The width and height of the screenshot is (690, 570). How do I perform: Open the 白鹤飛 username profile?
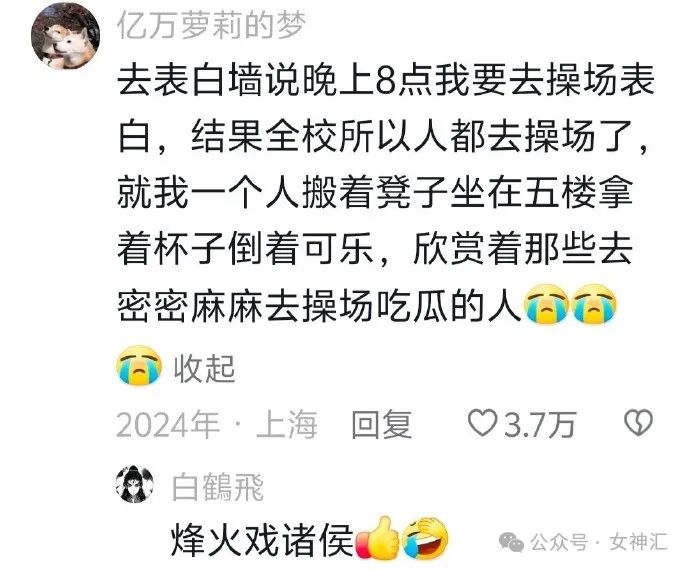pyautogui.click(x=218, y=487)
